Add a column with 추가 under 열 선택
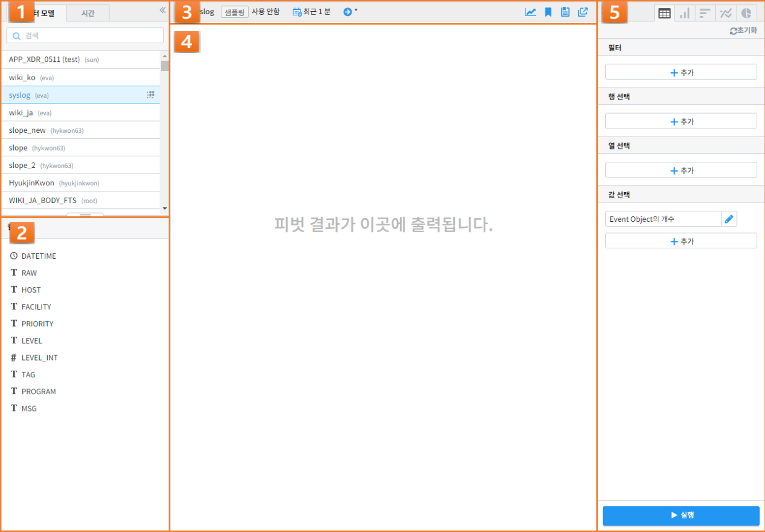This screenshot has width=765, height=532. coord(681,170)
